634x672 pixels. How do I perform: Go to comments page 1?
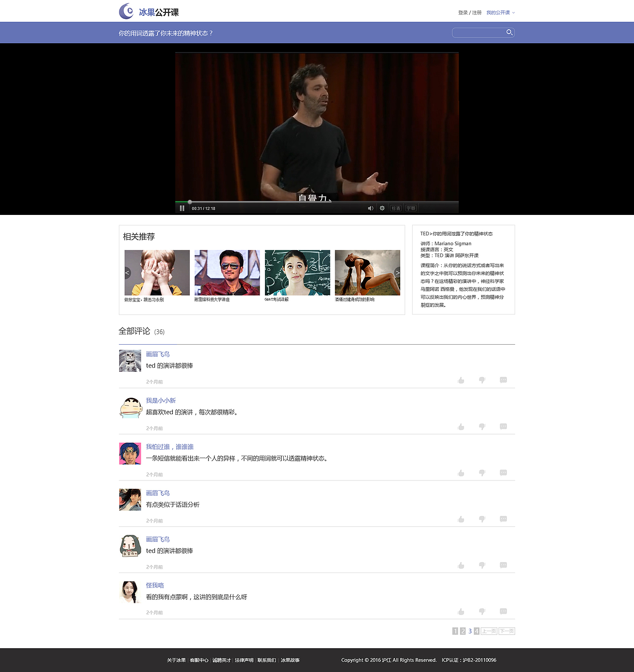(455, 631)
